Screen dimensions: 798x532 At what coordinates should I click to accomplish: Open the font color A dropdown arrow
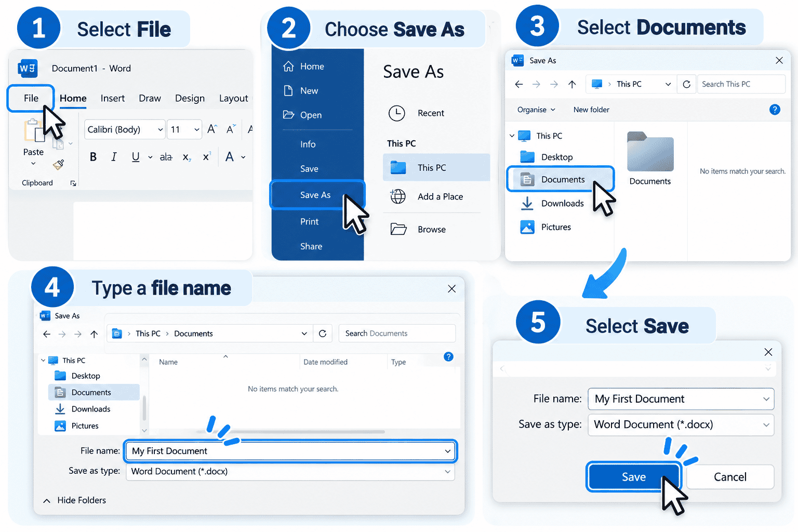(243, 157)
